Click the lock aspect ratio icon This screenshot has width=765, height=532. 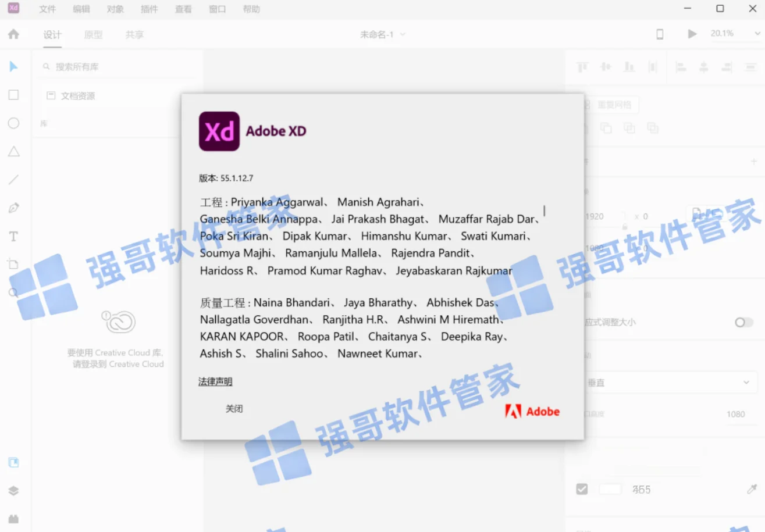tap(625, 226)
